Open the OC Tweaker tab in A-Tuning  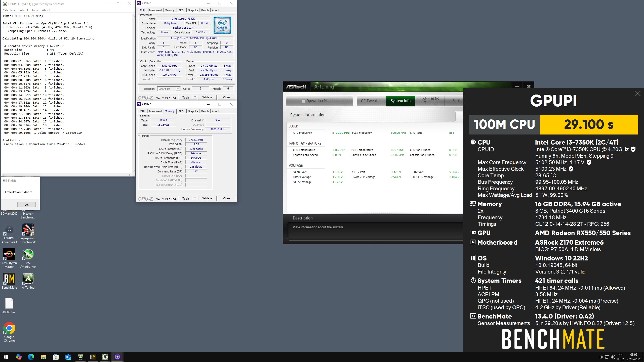tap(371, 101)
